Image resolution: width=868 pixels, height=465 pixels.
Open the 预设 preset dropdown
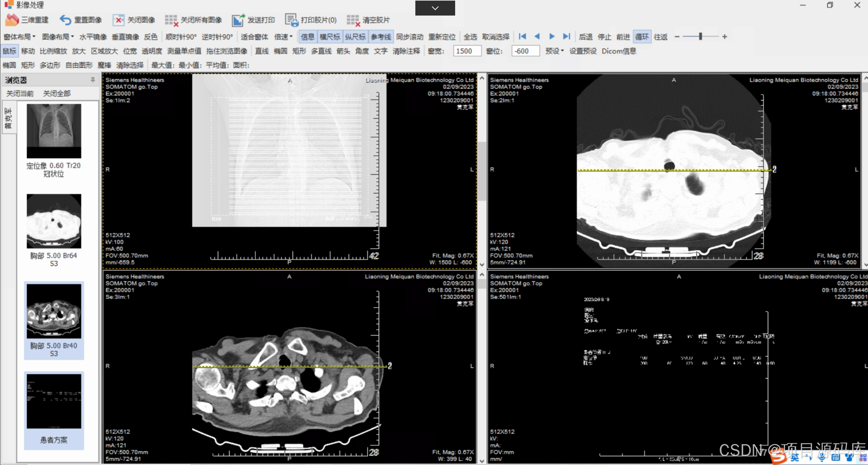[x=554, y=51]
